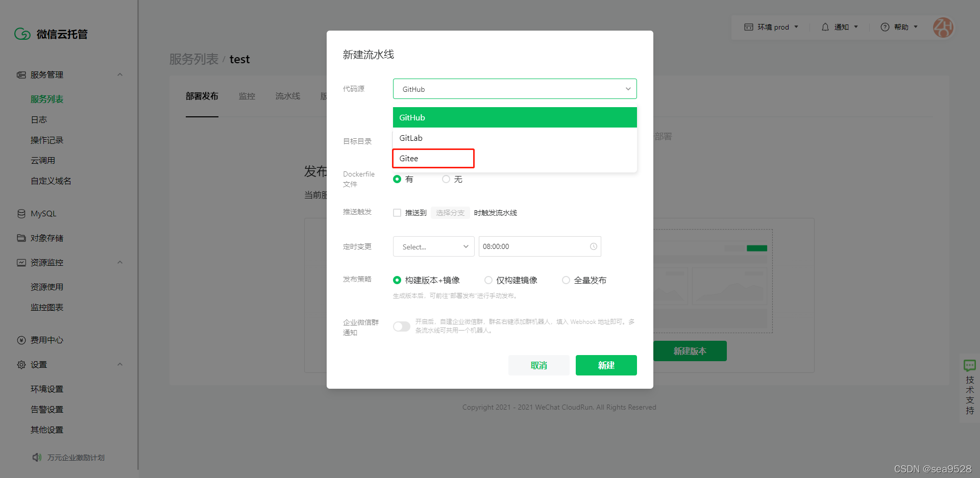Choose 全量发布 release strategy
This screenshot has width=980, height=478.
pyautogui.click(x=566, y=280)
